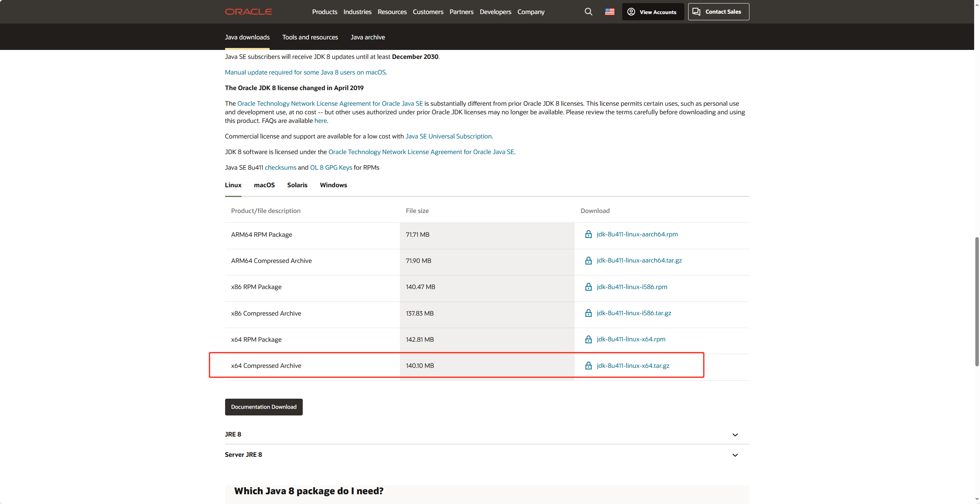Click the Documentation Download button
Image resolution: width=980 pixels, height=504 pixels.
[264, 407]
